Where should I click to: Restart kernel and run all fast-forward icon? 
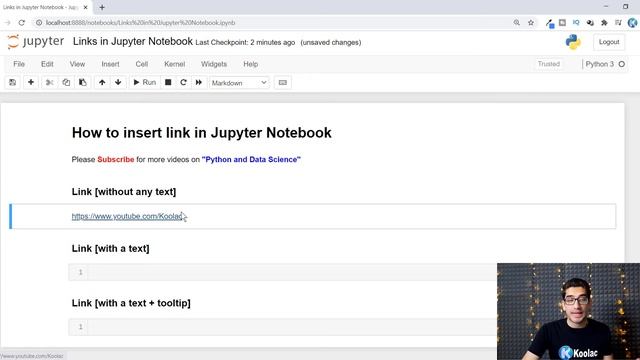tap(199, 82)
